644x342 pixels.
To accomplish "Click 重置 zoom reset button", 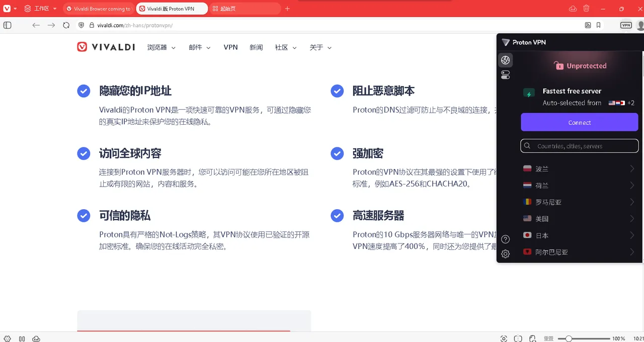I will (549, 338).
